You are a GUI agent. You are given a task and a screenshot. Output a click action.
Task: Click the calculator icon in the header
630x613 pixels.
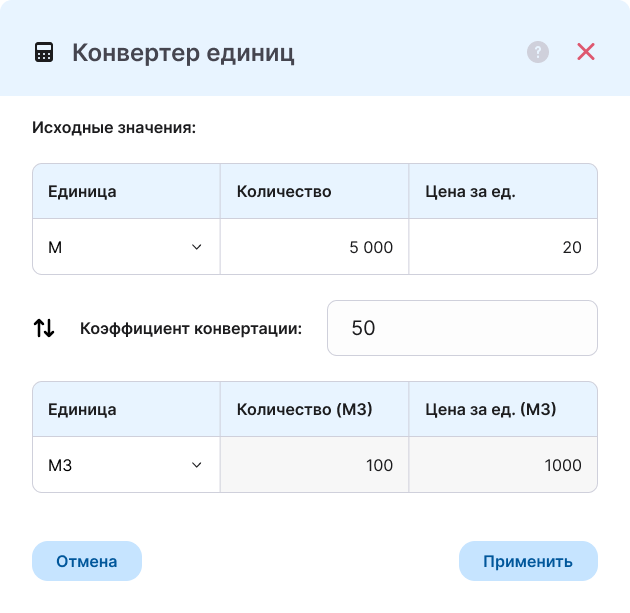coord(44,52)
